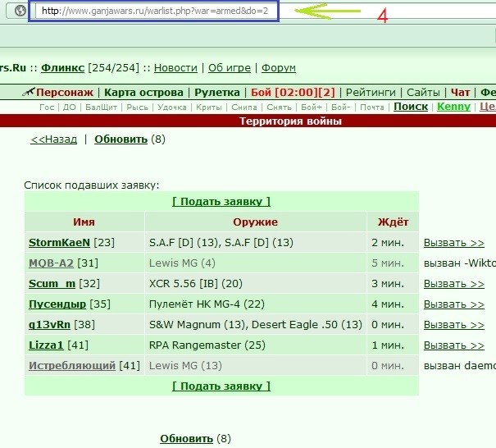The height and width of the screenshot is (448, 496).
Task: Click Вызвать >> for q13vRn
Action: click(454, 325)
